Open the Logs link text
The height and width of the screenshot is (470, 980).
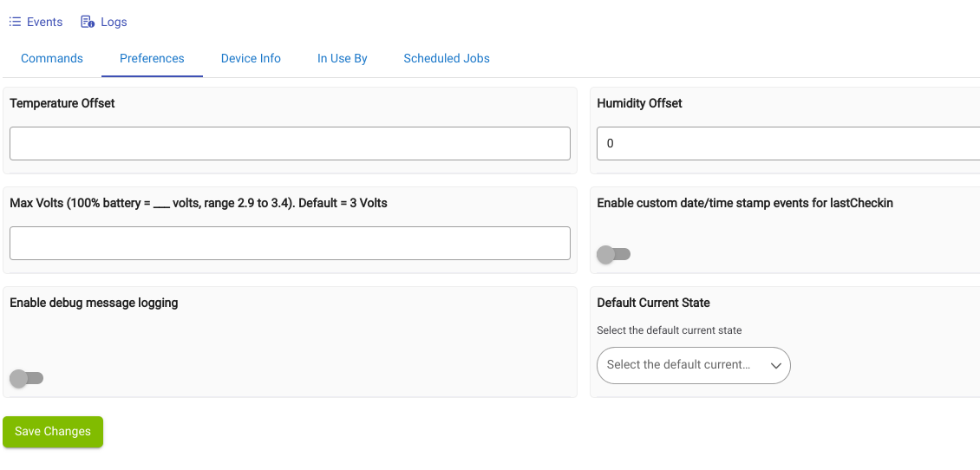pos(114,22)
